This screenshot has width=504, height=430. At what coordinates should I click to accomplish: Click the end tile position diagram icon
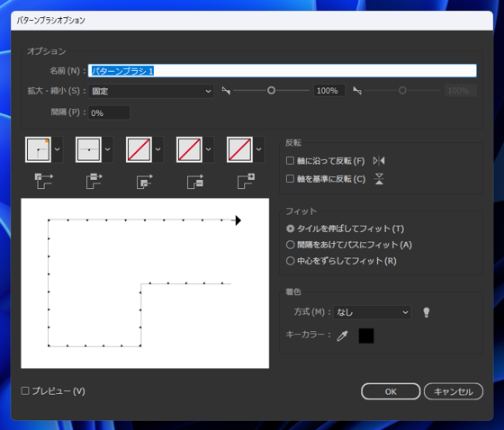pyautogui.click(x=246, y=181)
